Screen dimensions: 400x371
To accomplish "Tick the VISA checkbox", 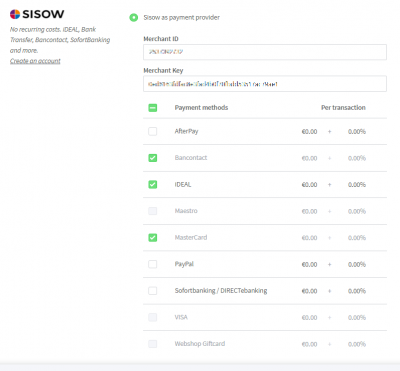I will [153, 317].
